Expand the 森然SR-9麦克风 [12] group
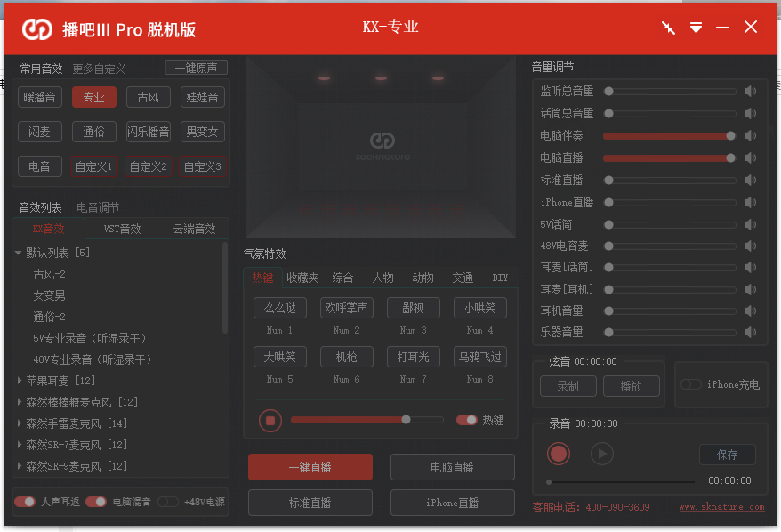 (19, 466)
